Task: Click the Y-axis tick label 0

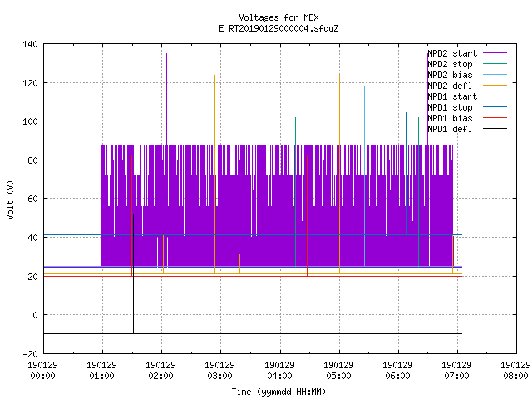Action: [x=35, y=315]
